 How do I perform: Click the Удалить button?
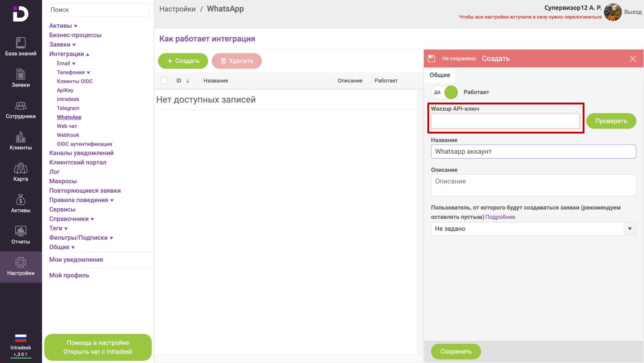[237, 61]
